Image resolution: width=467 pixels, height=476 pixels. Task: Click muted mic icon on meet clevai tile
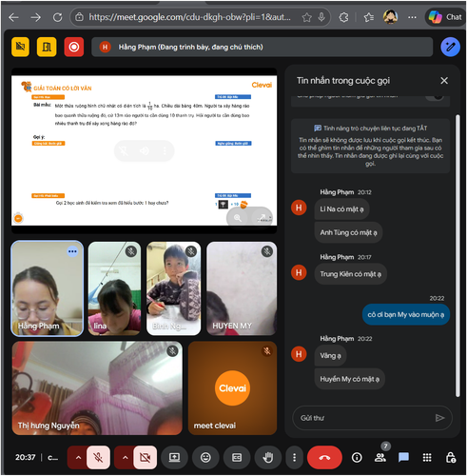(x=267, y=350)
